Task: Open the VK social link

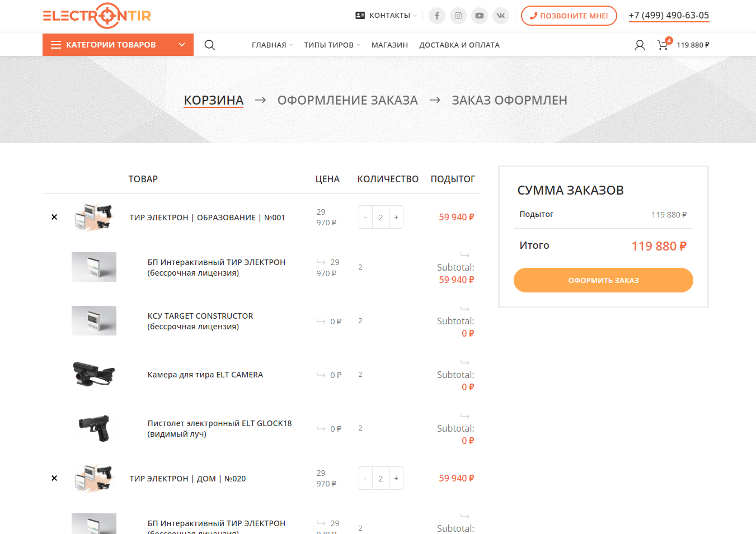Action: [501, 16]
